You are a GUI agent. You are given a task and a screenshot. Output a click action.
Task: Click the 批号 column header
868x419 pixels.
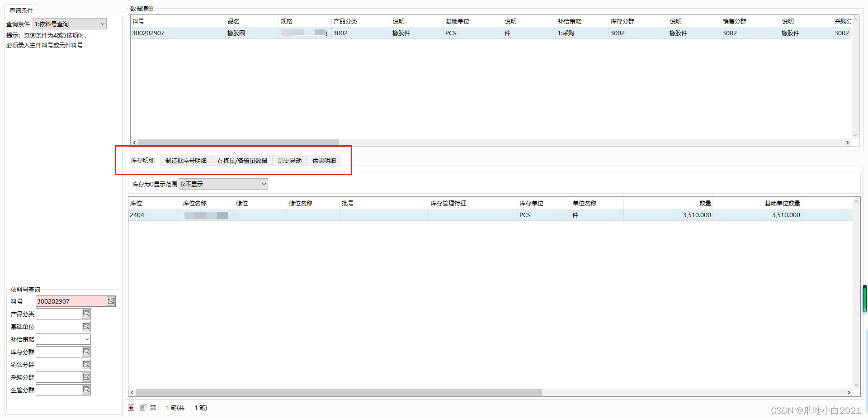[384, 203]
